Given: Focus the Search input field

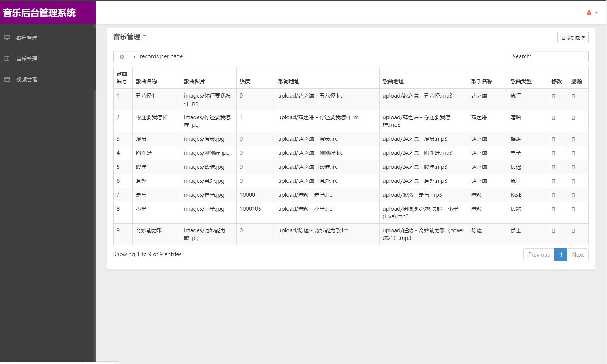Looking at the screenshot, I should 560,57.
